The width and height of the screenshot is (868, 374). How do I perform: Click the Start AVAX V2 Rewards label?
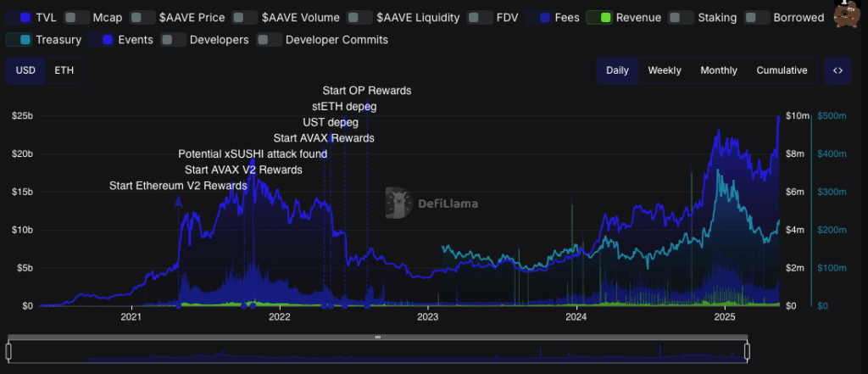click(x=243, y=170)
